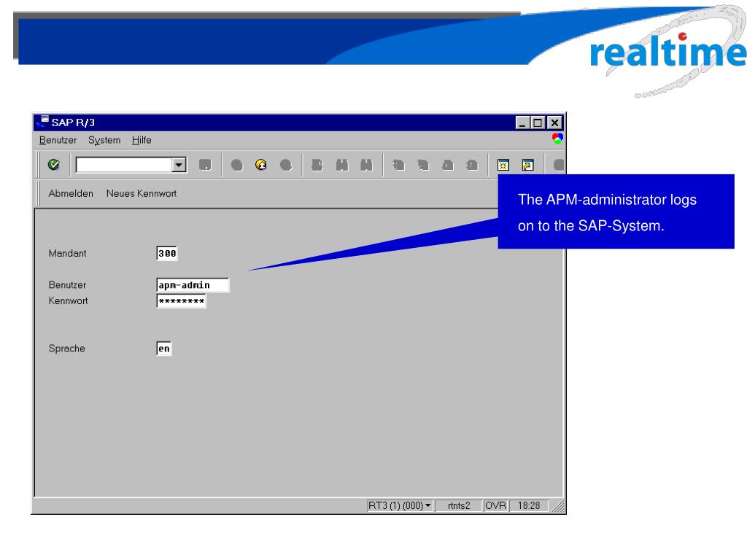
Task: Click the Benutzer field label
Action: pyautogui.click(x=67, y=285)
